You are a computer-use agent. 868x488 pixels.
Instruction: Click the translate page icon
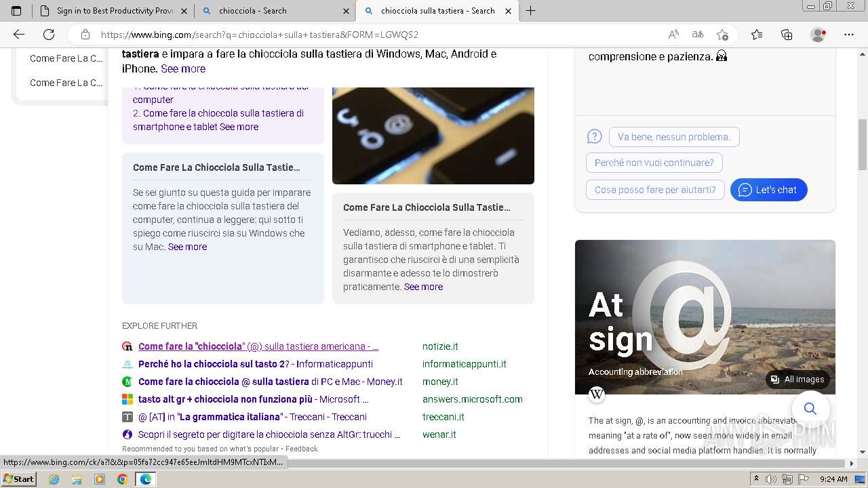tap(698, 35)
